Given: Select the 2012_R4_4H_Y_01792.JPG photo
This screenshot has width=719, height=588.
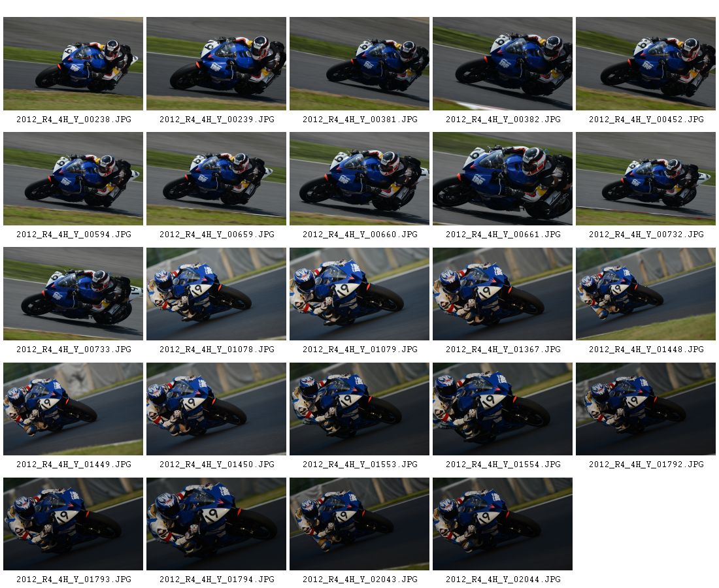Looking at the screenshot, I should pos(646,409).
